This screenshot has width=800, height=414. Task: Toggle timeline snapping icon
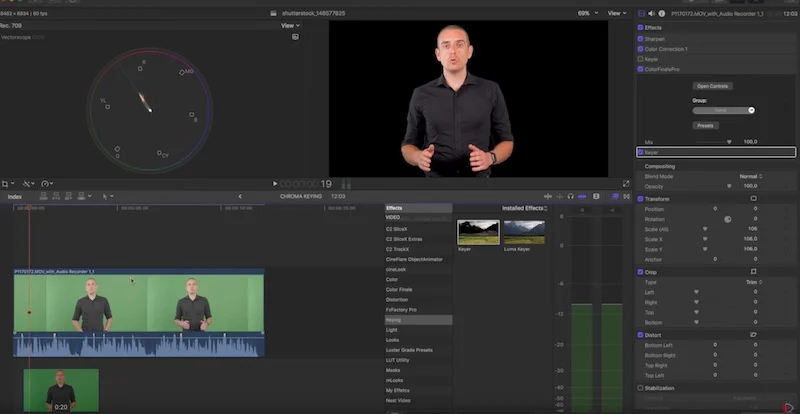click(x=582, y=197)
